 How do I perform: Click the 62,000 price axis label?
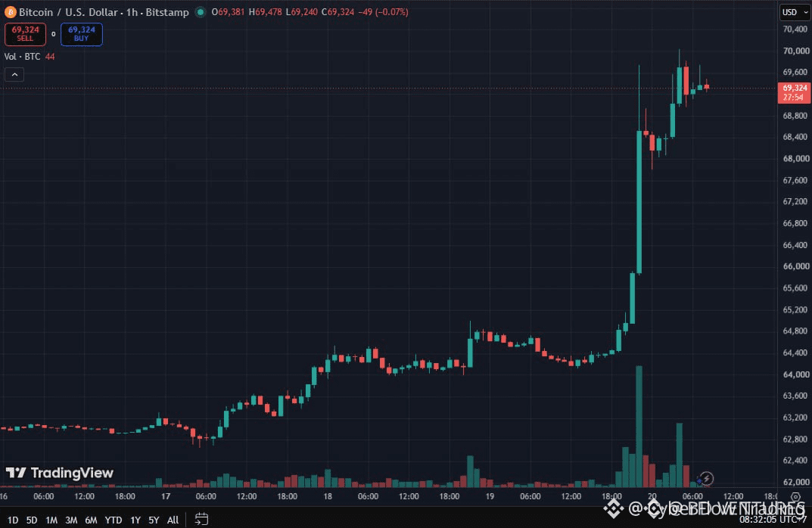(x=795, y=482)
